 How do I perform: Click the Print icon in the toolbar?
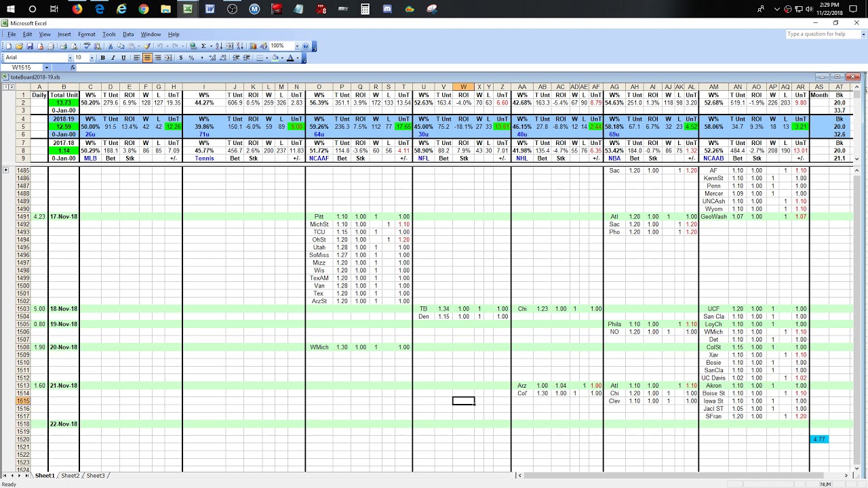(63, 46)
